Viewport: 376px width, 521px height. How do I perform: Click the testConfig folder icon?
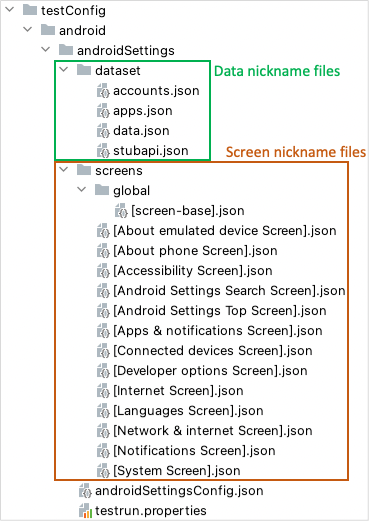click(30, 10)
